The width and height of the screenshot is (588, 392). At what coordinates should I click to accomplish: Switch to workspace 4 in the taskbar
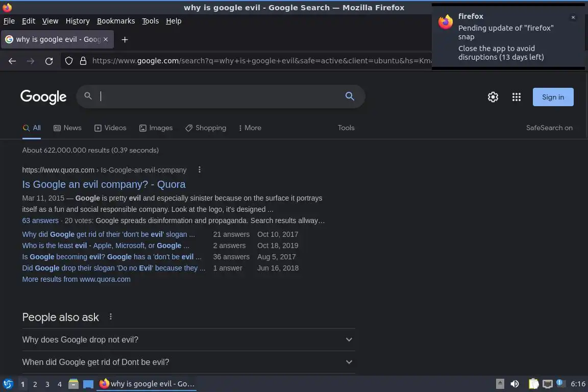pyautogui.click(x=59, y=384)
